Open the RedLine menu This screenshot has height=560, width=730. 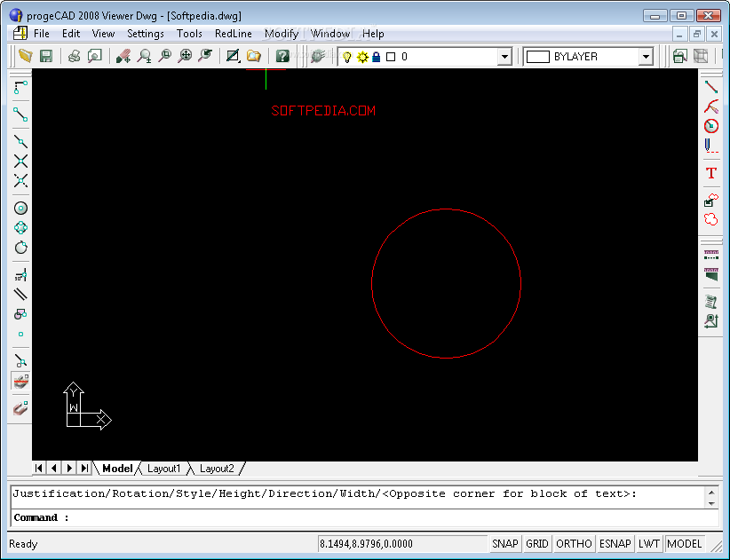pyautogui.click(x=234, y=34)
